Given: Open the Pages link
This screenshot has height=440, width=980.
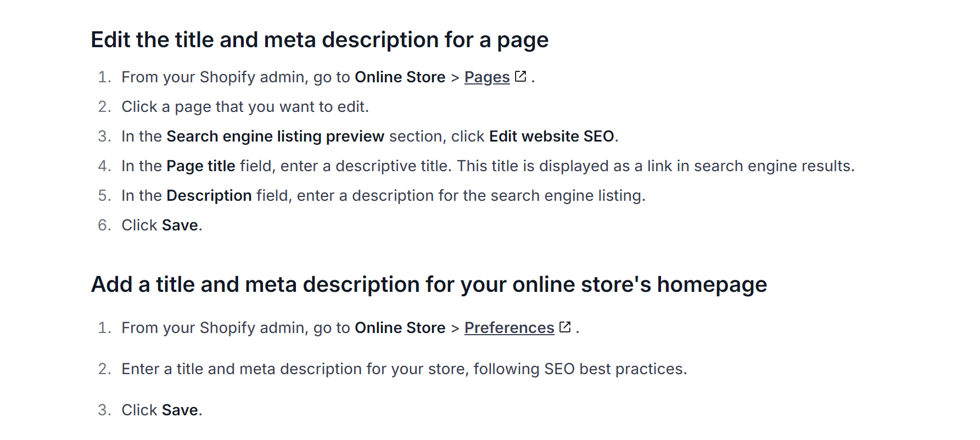Looking at the screenshot, I should (486, 77).
